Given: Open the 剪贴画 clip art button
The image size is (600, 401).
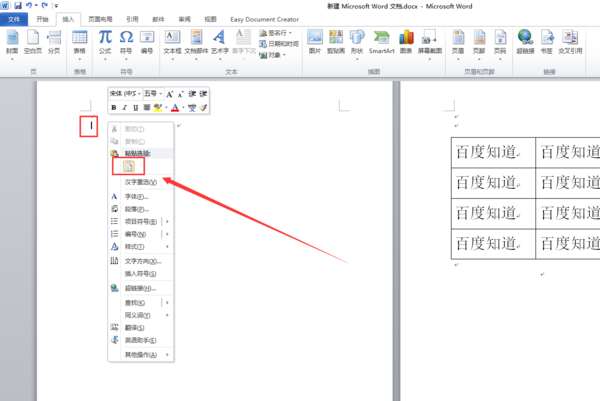Looking at the screenshot, I should [x=336, y=42].
